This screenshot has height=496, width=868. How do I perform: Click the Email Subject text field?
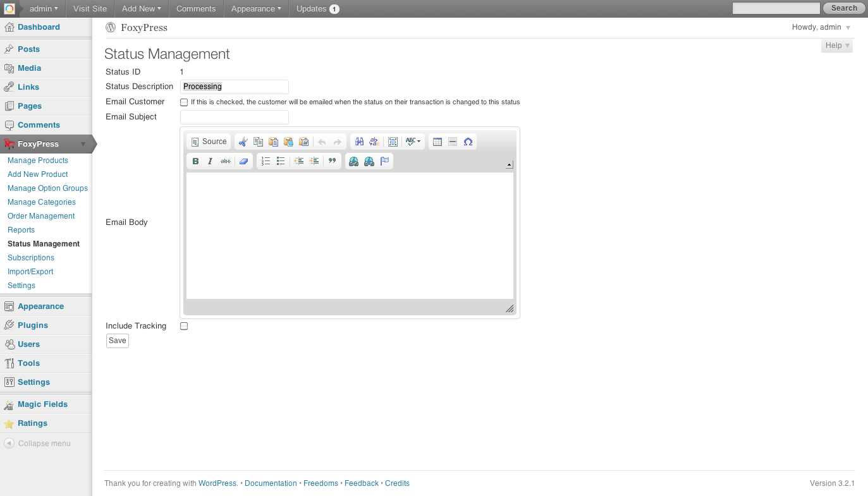pyautogui.click(x=234, y=118)
